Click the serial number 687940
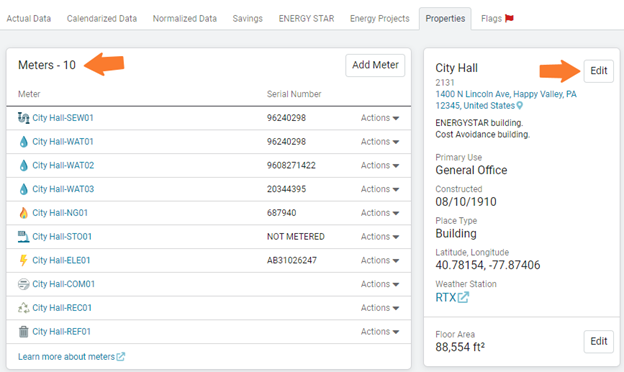 coord(281,213)
